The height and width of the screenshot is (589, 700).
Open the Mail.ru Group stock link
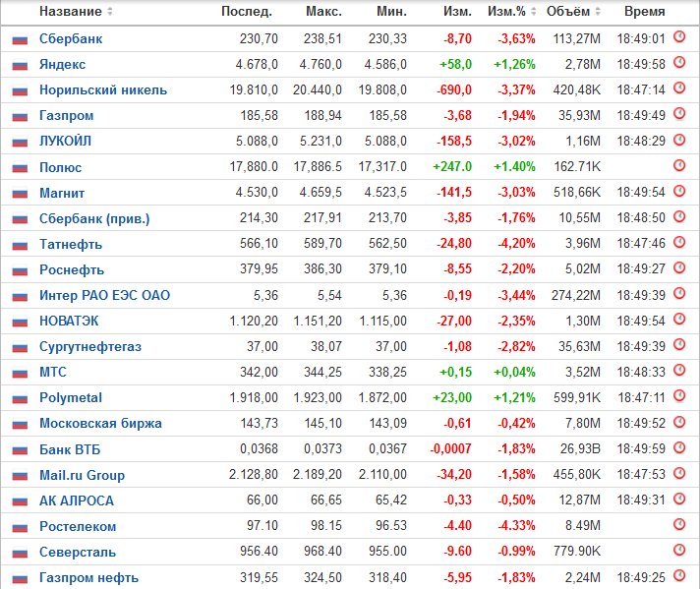coord(83,475)
